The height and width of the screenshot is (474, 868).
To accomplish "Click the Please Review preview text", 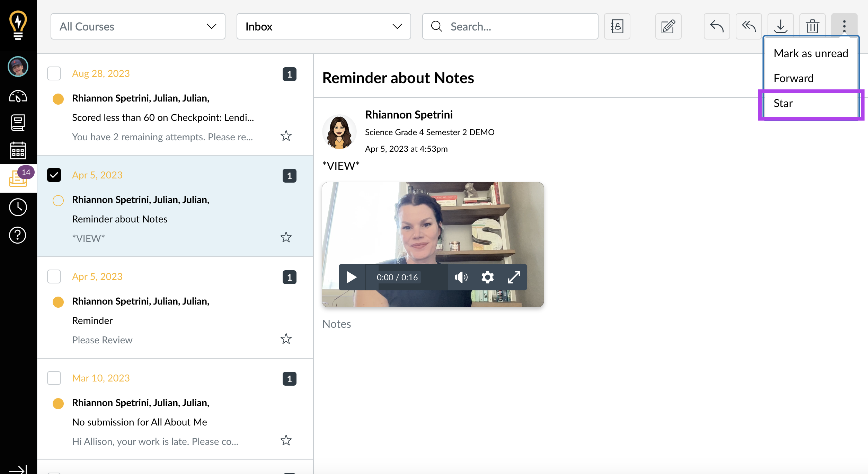I will click(102, 340).
